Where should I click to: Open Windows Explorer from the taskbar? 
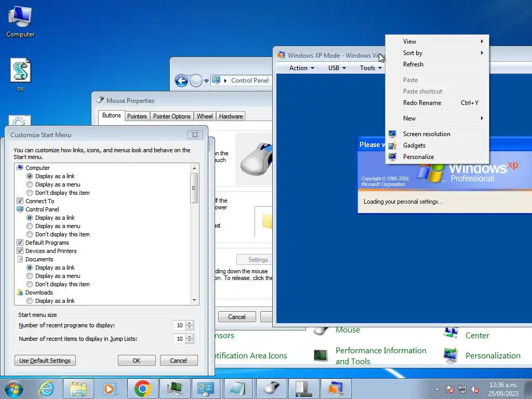[x=78, y=389]
